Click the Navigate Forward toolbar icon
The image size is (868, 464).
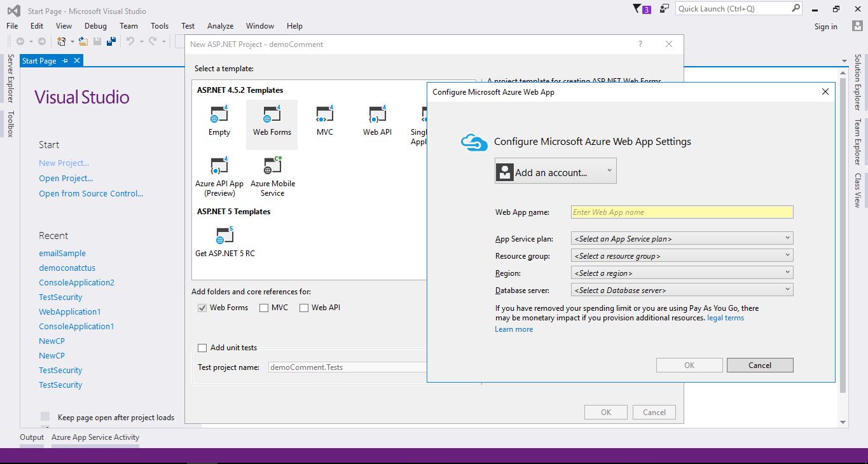[42, 41]
